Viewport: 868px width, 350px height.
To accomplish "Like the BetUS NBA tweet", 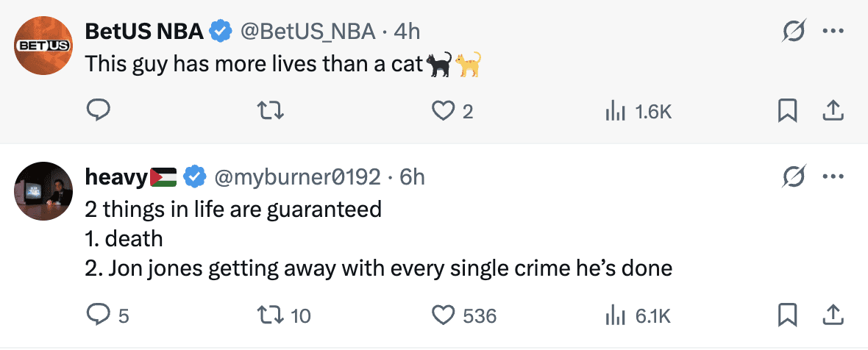I will coord(441,110).
